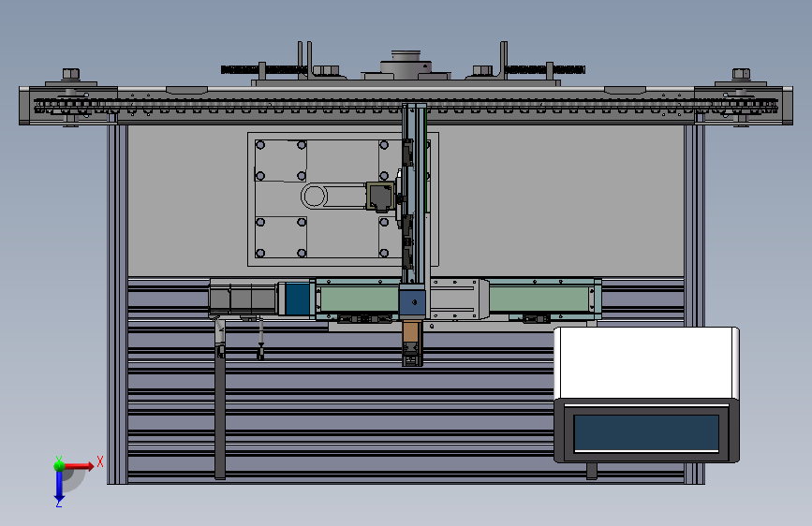The image size is (812, 526).
Task: Click the hex bolt at the top-right corner
Action: (x=741, y=74)
